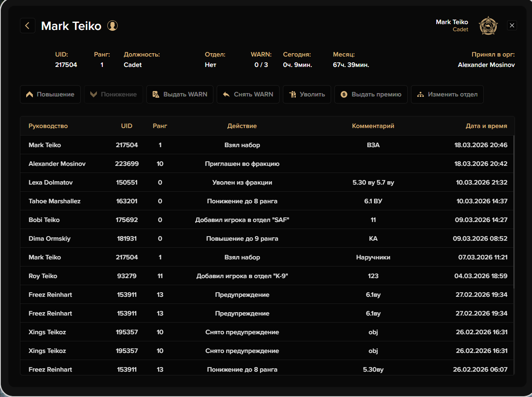
Task: Click the Выдать WARN button
Action: 180,94
